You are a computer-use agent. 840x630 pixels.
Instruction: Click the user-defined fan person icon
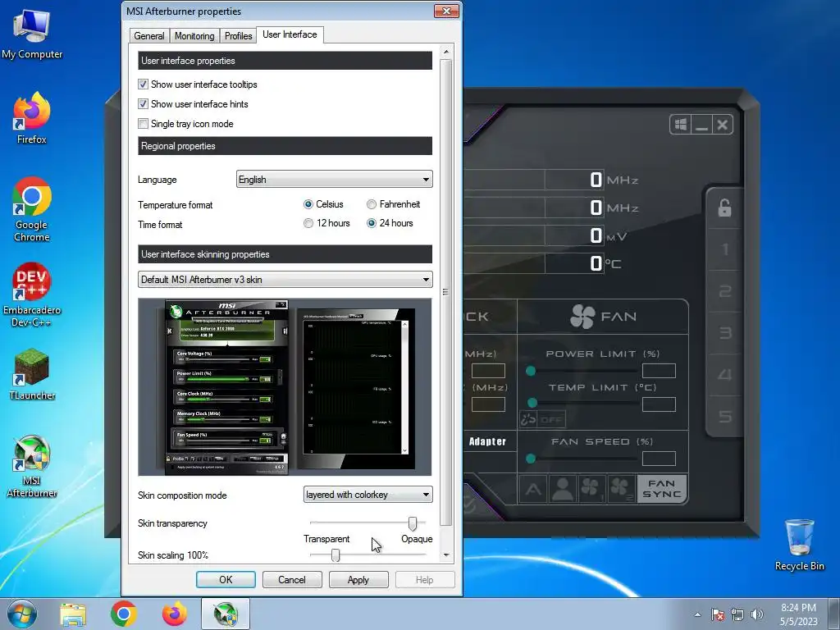point(563,489)
